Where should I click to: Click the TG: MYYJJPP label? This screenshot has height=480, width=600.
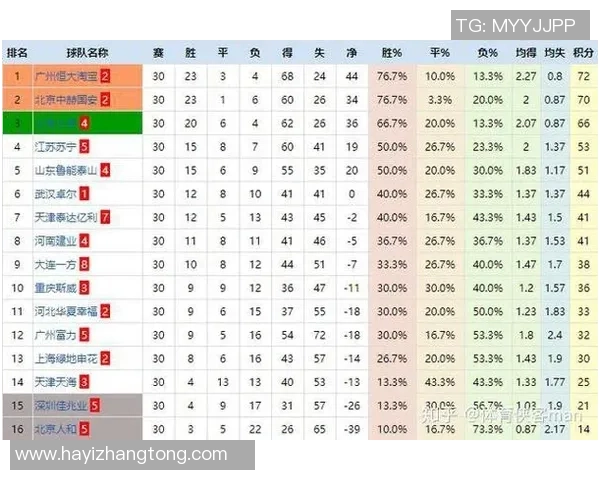pyautogui.click(x=517, y=25)
